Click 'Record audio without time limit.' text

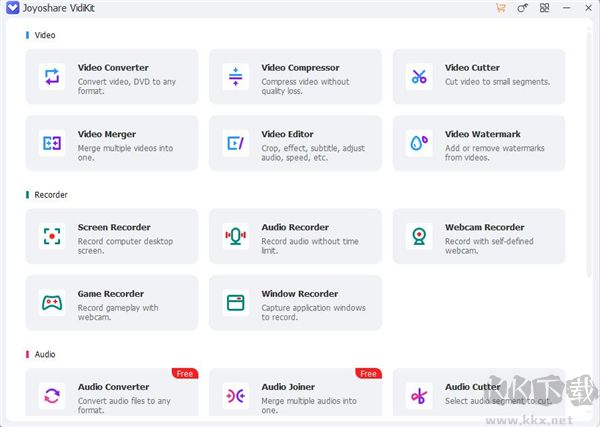click(x=310, y=246)
